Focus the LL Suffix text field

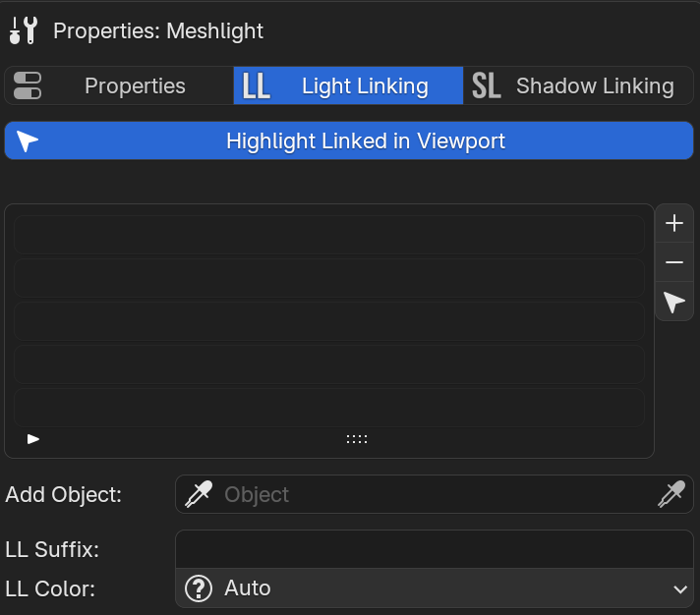coord(434,549)
